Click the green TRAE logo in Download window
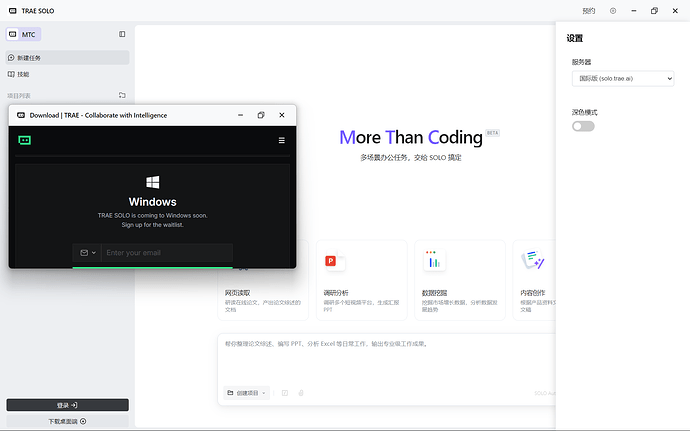 point(25,140)
